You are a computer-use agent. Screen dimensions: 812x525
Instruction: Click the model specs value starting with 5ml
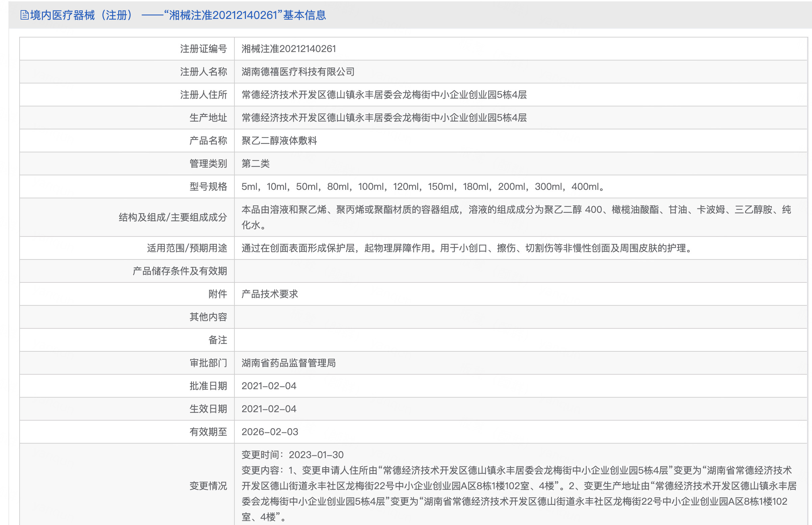click(423, 186)
